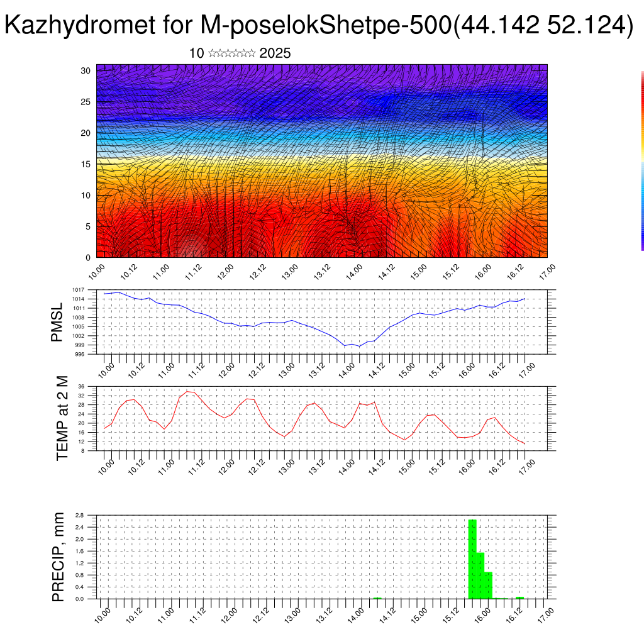Click the 1.2 precipitation tick label
Screen dimensions: 644x644
(x=80, y=563)
